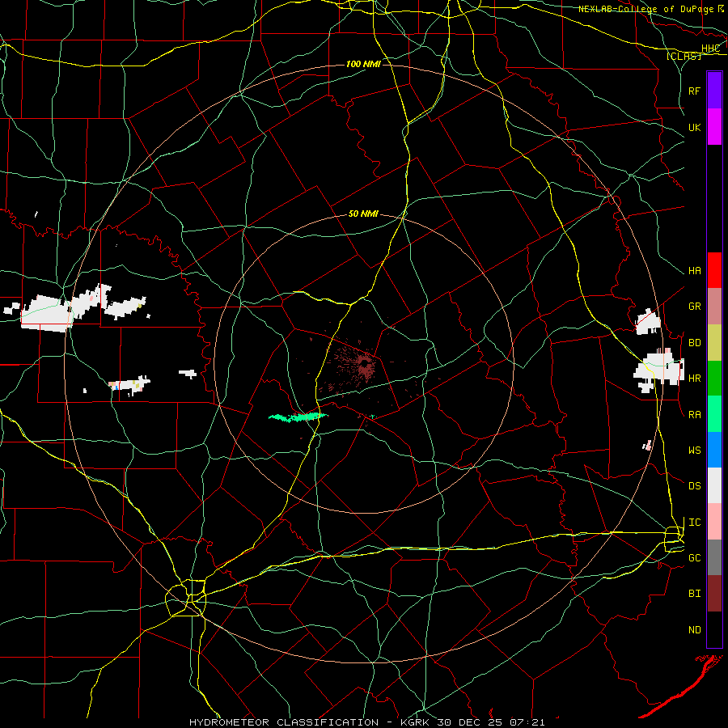This screenshot has height=728, width=728.
Task: Select the HHC product label
Action: (710, 49)
